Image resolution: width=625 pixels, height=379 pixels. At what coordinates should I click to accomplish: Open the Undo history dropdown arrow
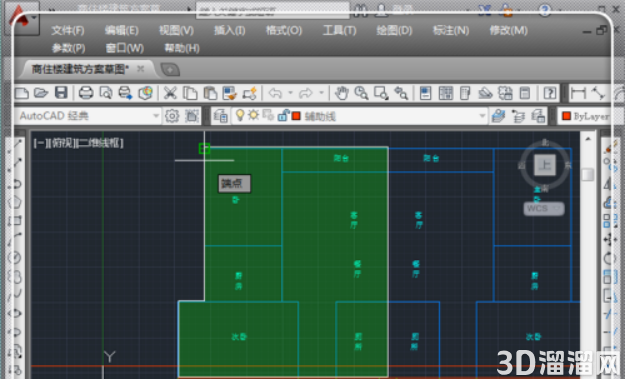click(x=290, y=93)
